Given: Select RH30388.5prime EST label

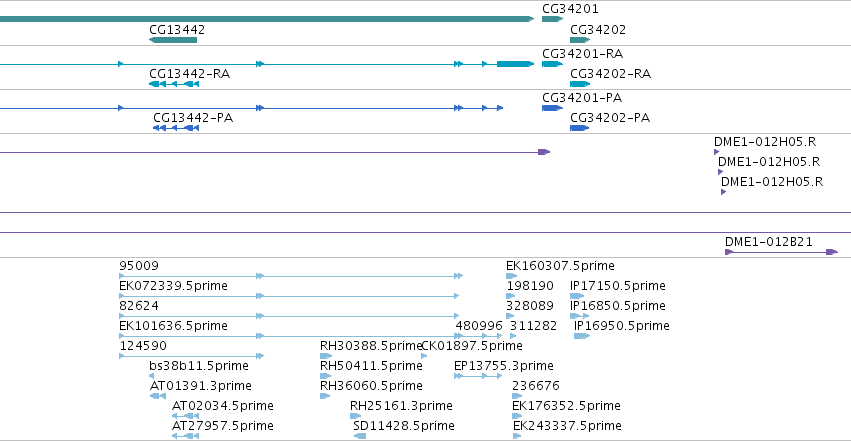Looking at the screenshot, I should [x=371, y=346].
